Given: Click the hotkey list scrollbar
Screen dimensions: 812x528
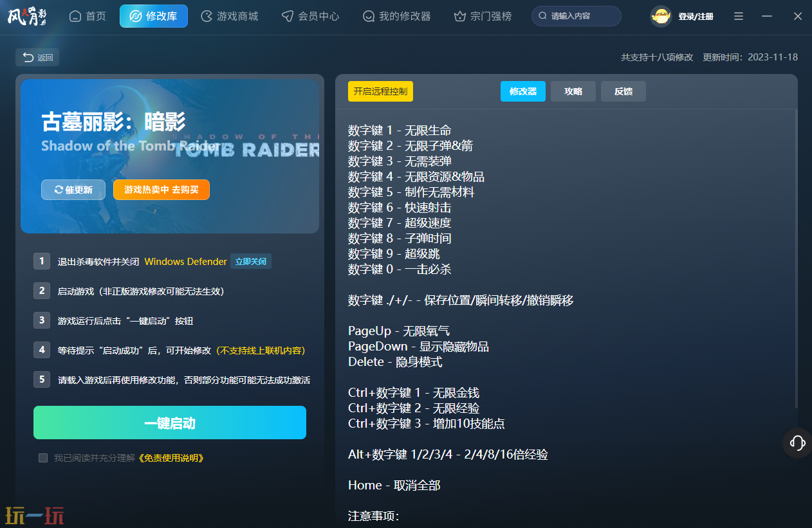Looking at the screenshot, I should pyautogui.click(x=797, y=259).
